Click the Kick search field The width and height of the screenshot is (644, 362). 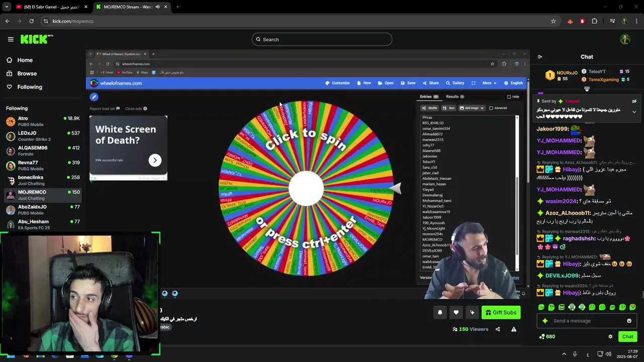(x=322, y=39)
